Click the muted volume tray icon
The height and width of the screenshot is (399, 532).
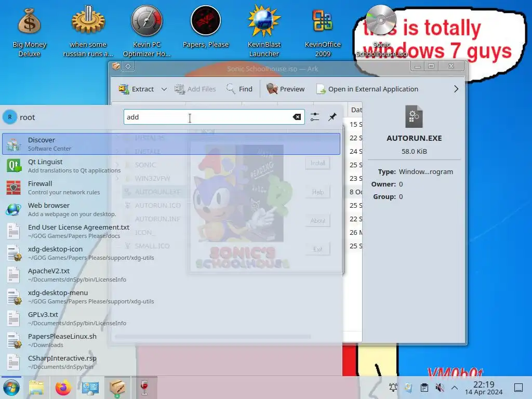pos(440,388)
